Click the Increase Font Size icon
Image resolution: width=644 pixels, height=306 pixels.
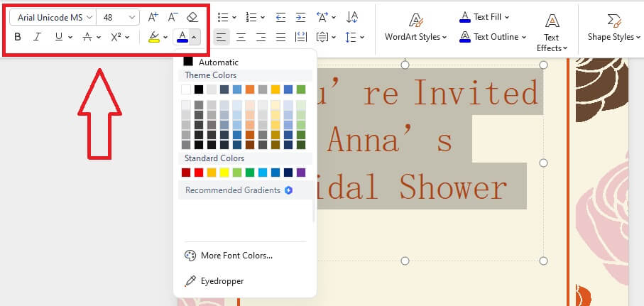coord(153,17)
